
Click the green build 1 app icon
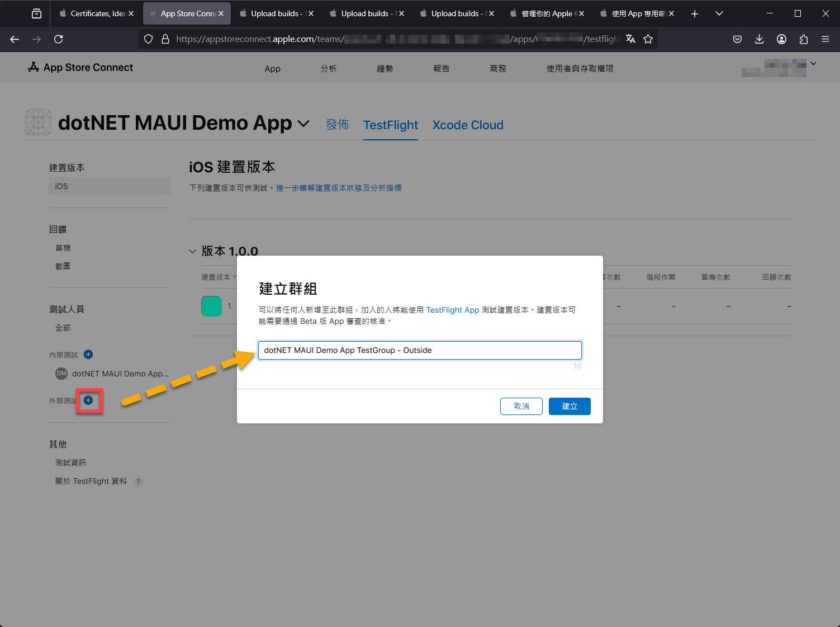(x=211, y=306)
